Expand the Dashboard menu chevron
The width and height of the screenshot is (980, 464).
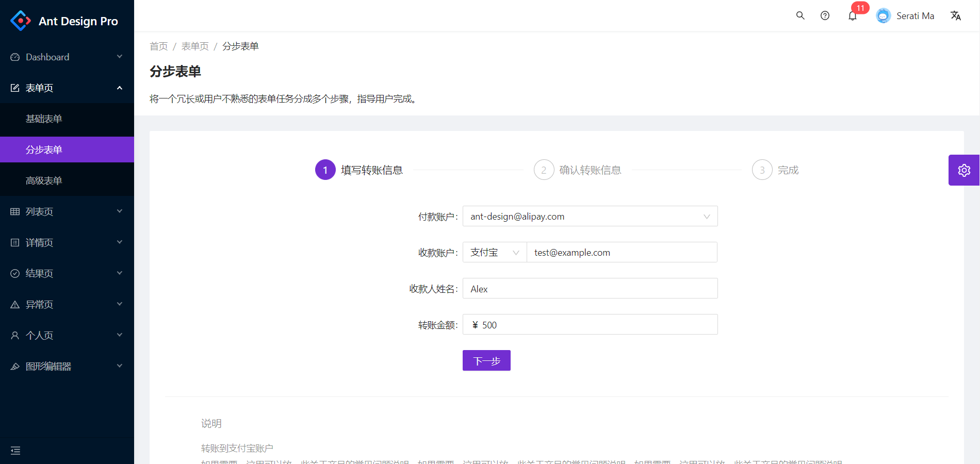[x=120, y=57]
